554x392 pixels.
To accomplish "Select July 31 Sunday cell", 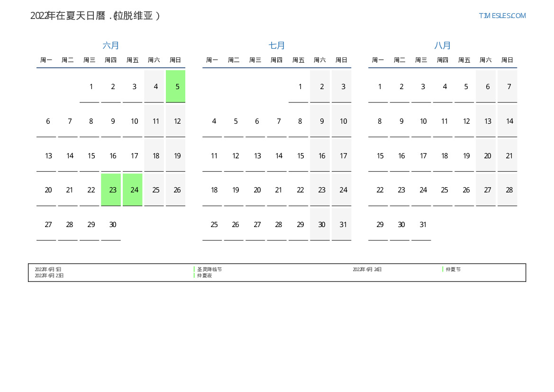I will click(x=341, y=225).
